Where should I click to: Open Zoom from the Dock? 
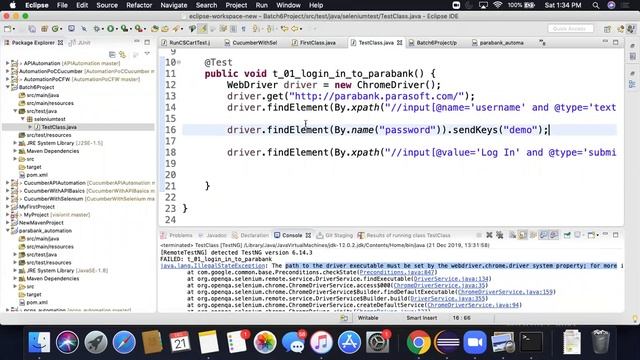(475, 342)
